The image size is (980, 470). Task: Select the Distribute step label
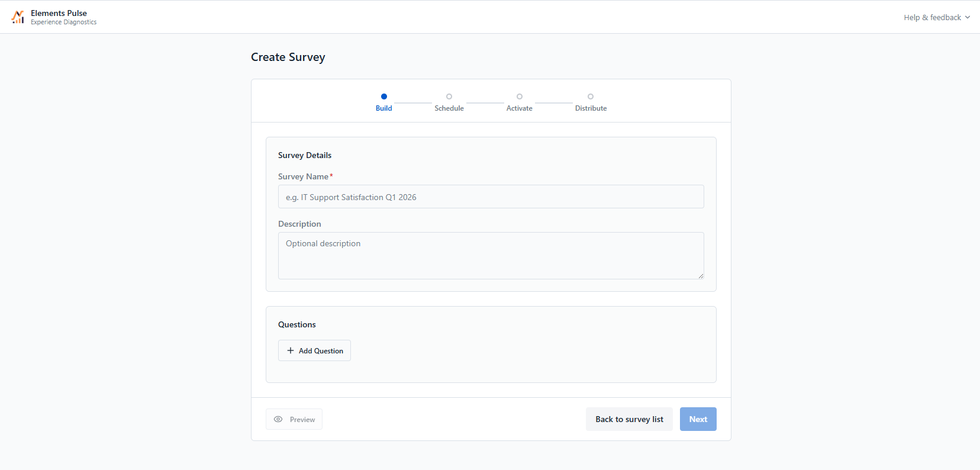(x=591, y=108)
